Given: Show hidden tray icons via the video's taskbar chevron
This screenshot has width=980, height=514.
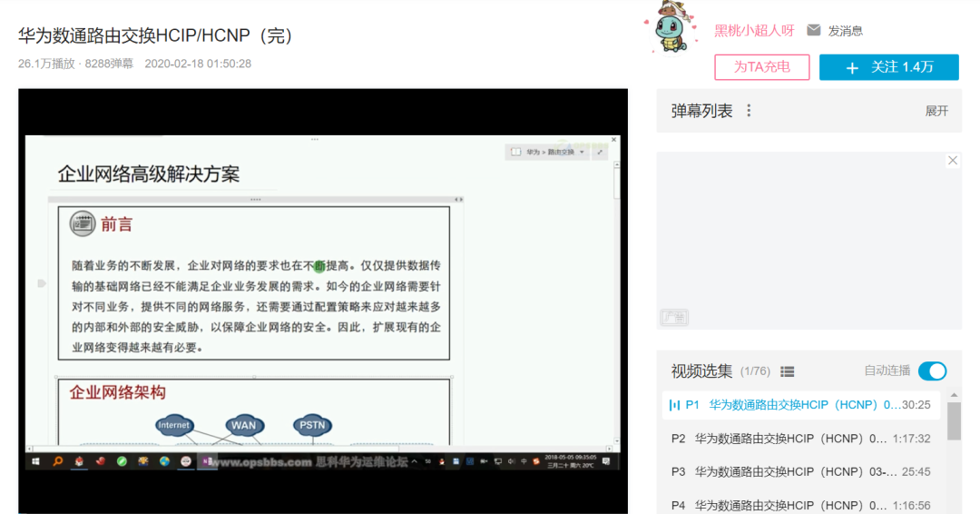Looking at the screenshot, I should (x=415, y=461).
